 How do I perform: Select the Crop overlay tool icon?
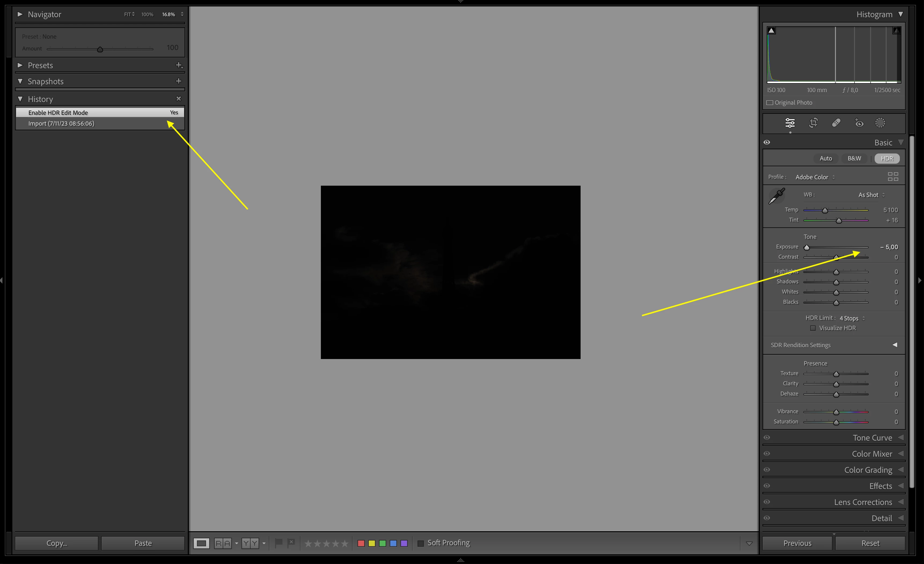tap(813, 123)
